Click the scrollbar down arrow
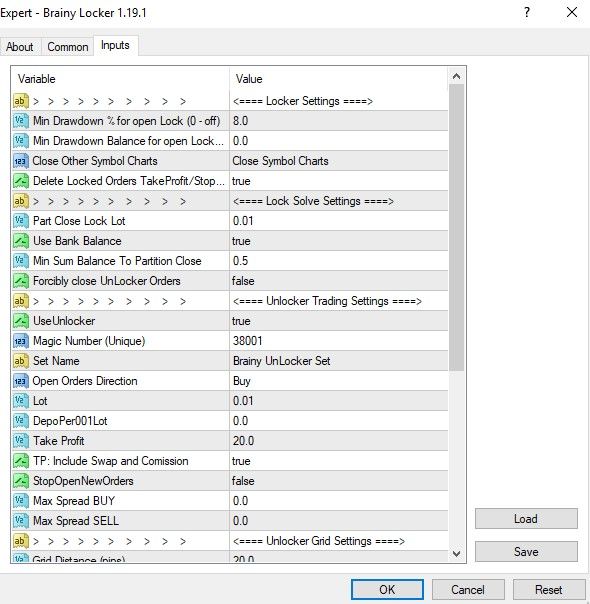Image resolution: width=590 pixels, height=604 pixels. [456, 554]
